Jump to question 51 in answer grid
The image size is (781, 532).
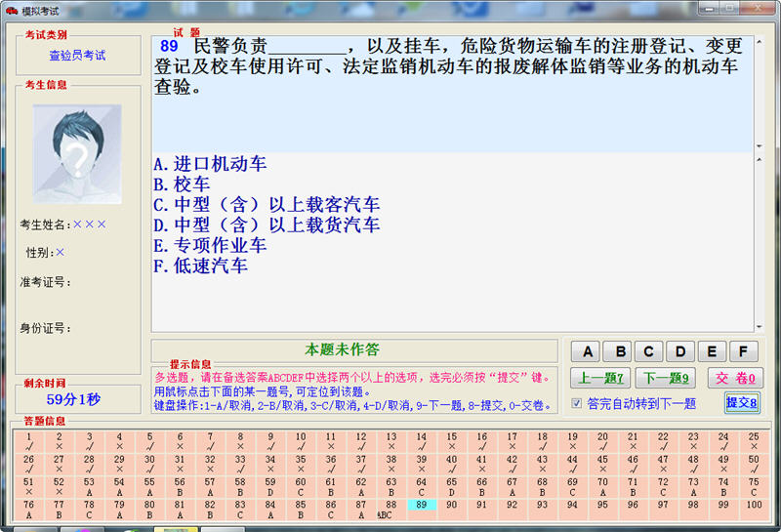tap(29, 487)
